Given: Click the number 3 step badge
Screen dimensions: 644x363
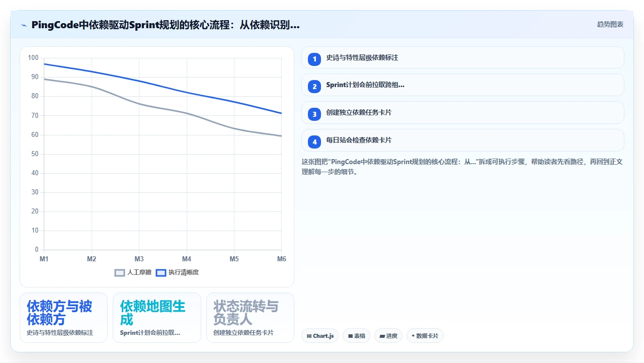Looking at the screenshot, I should pos(314,114).
